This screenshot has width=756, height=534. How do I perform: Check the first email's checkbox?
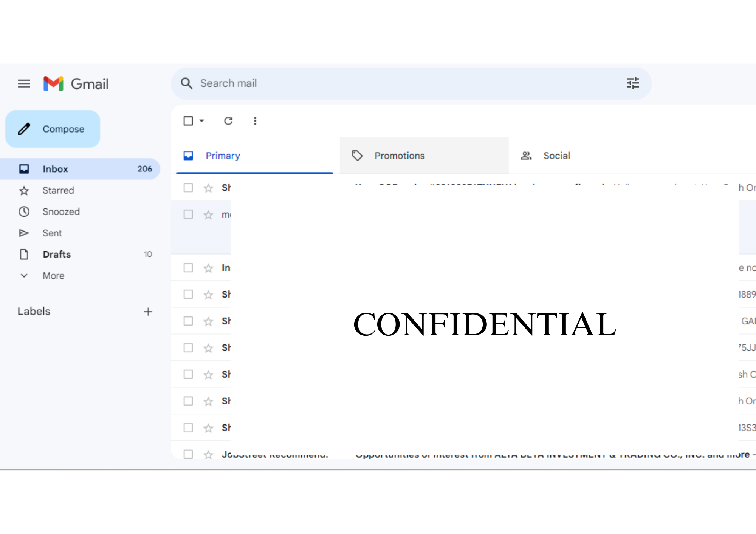[x=188, y=188]
